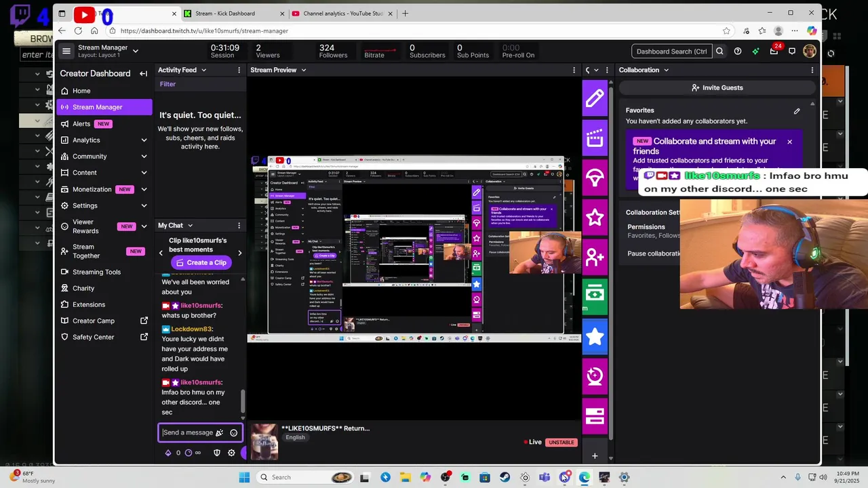The height and width of the screenshot is (488, 868).
Task: Open Steam from the taskbar
Action: (505, 477)
